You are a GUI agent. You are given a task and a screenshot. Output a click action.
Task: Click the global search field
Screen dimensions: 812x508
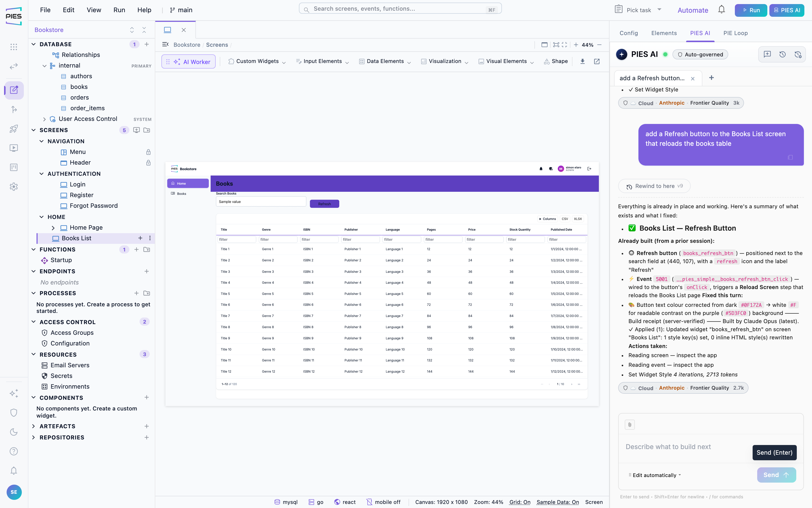pyautogui.click(x=400, y=9)
